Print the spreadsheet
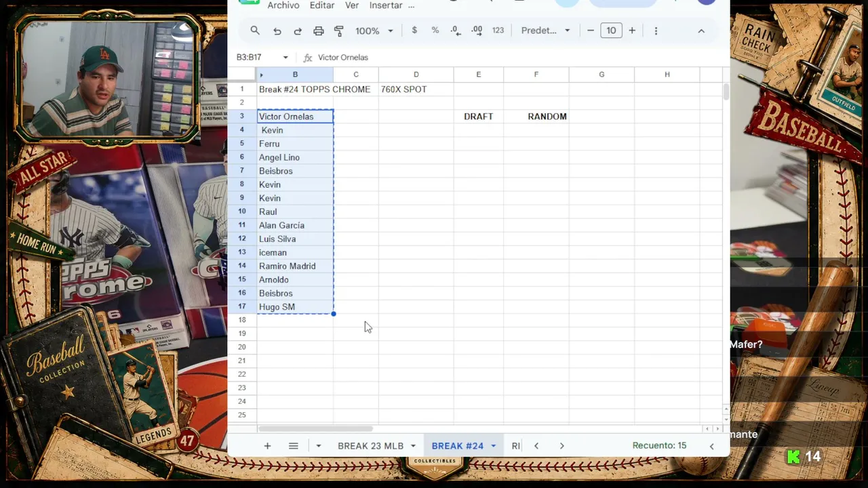The width and height of the screenshot is (868, 488). coord(319,30)
